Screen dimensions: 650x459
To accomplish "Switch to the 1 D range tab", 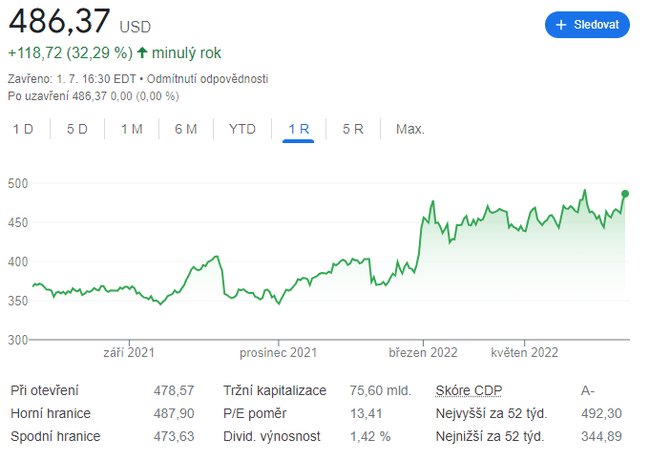I will [22, 129].
